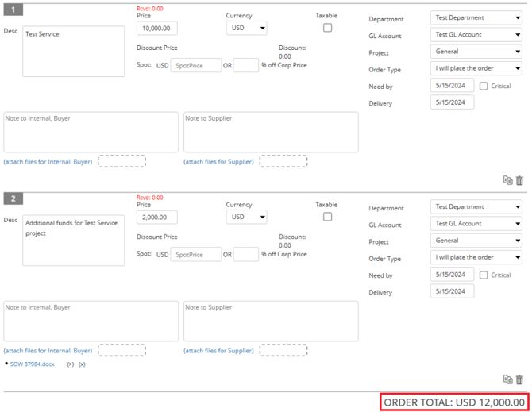The height and width of the screenshot is (412, 532).
Task: Click the (x) remove icon beside SOW 87984.docx
Action: click(82, 364)
